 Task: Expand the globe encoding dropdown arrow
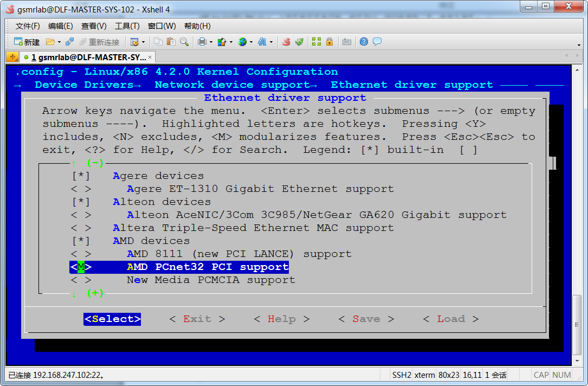tap(251, 42)
